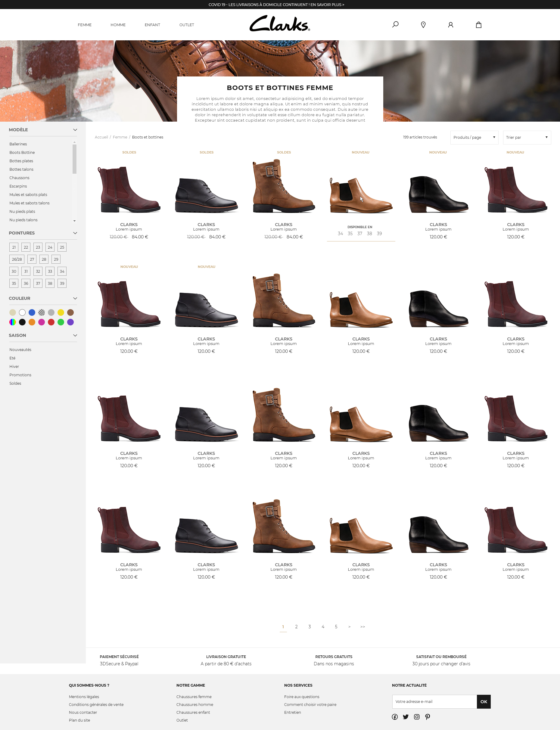Open the Produits / page dropdown
This screenshot has width=560, height=730.
(x=474, y=137)
